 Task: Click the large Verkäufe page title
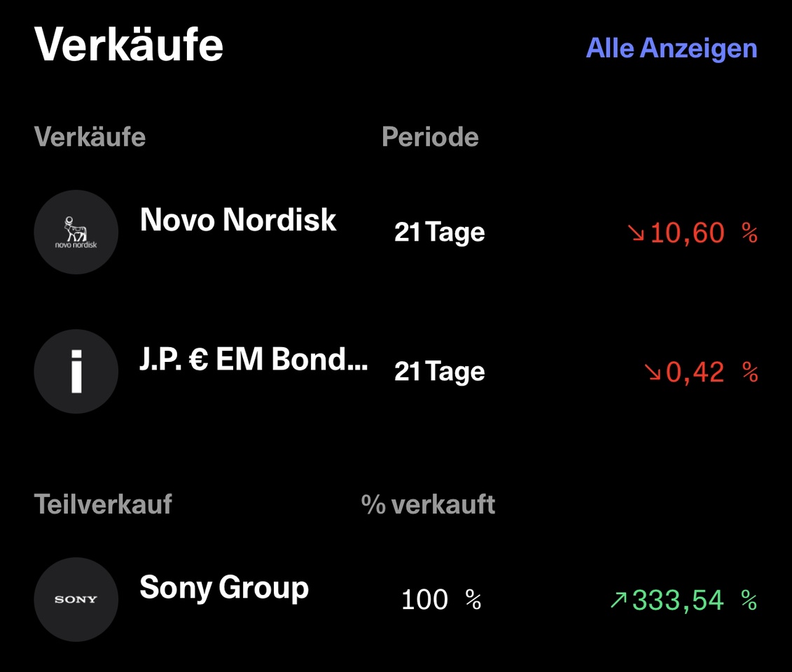pyautogui.click(x=128, y=45)
